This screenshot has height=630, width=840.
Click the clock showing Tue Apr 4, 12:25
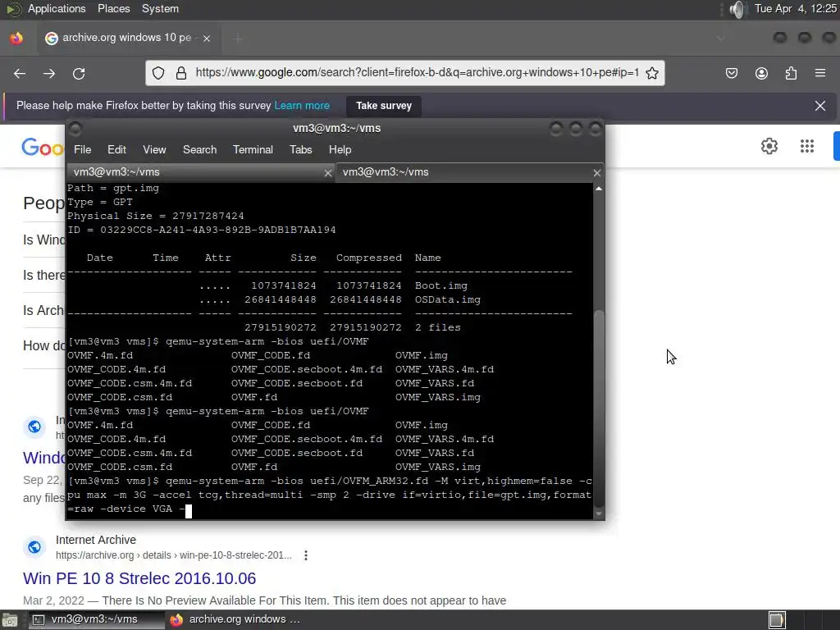tap(796, 9)
